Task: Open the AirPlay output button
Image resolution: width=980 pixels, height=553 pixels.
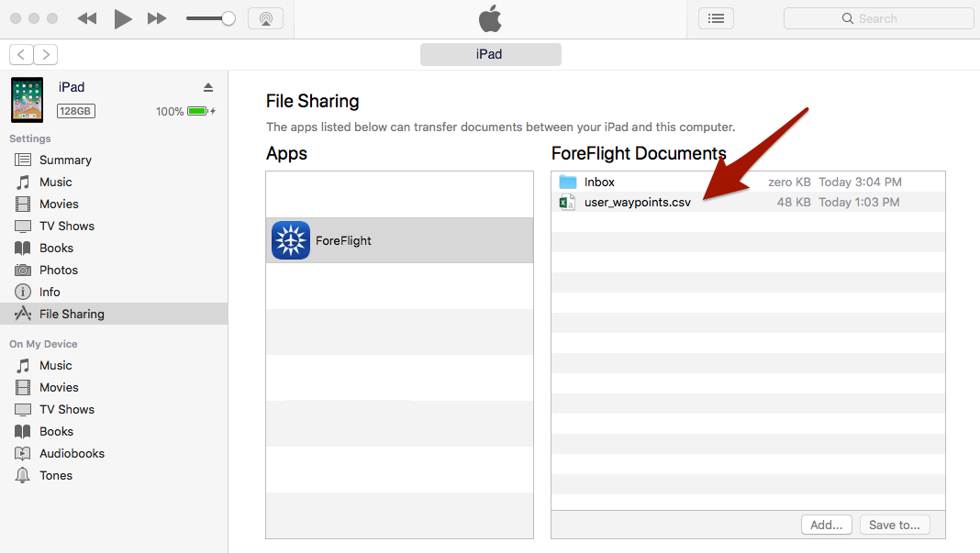Action: click(265, 18)
